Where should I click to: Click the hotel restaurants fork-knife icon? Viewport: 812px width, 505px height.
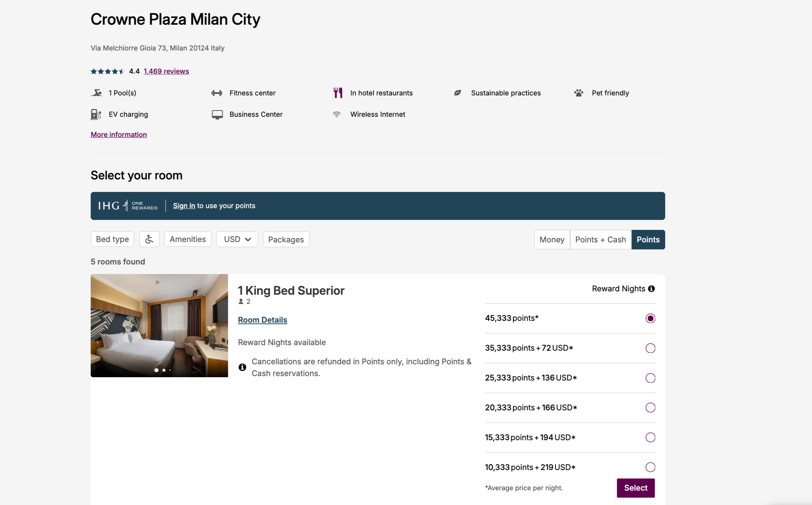point(338,93)
